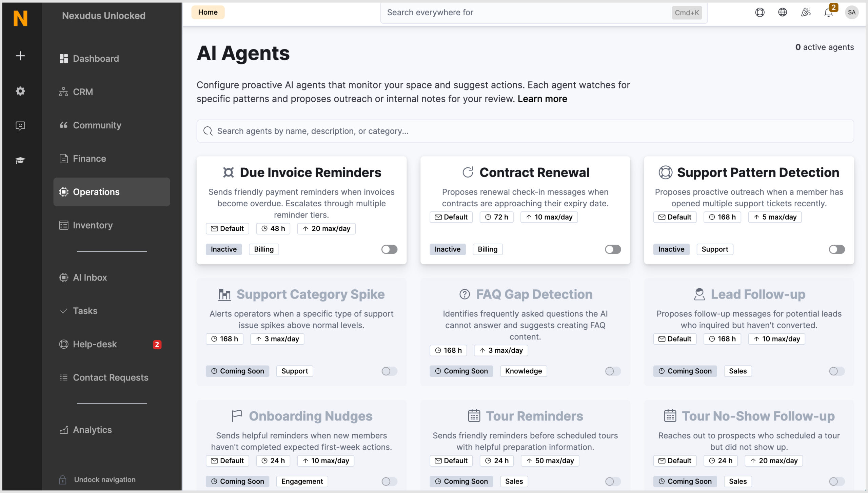The width and height of the screenshot is (868, 493).
Task: Open the settings gear in left rail
Action: (20, 91)
